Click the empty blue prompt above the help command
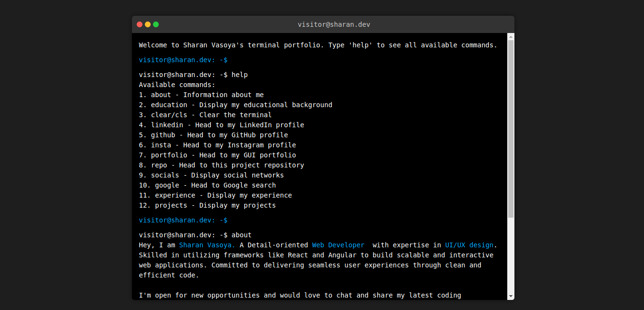 click(183, 60)
